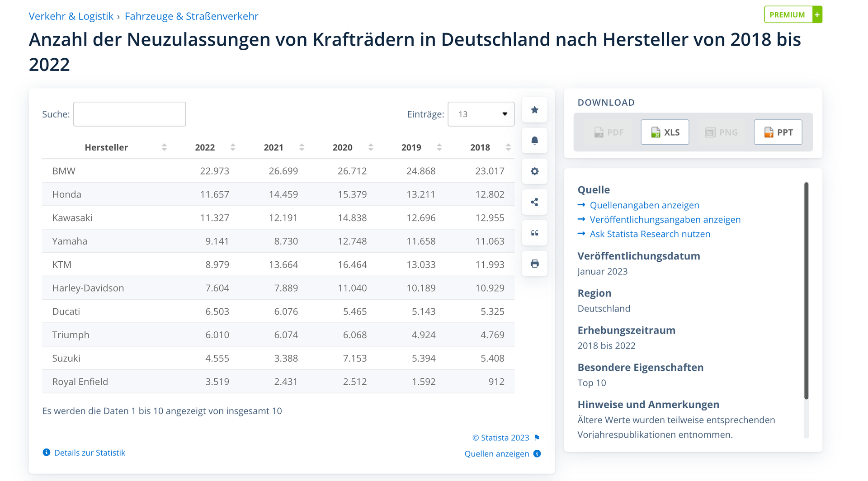Image resolution: width=868 pixels, height=481 pixels.
Task: Click the sidebar info panel scrollbar
Action: pyautogui.click(x=806, y=290)
